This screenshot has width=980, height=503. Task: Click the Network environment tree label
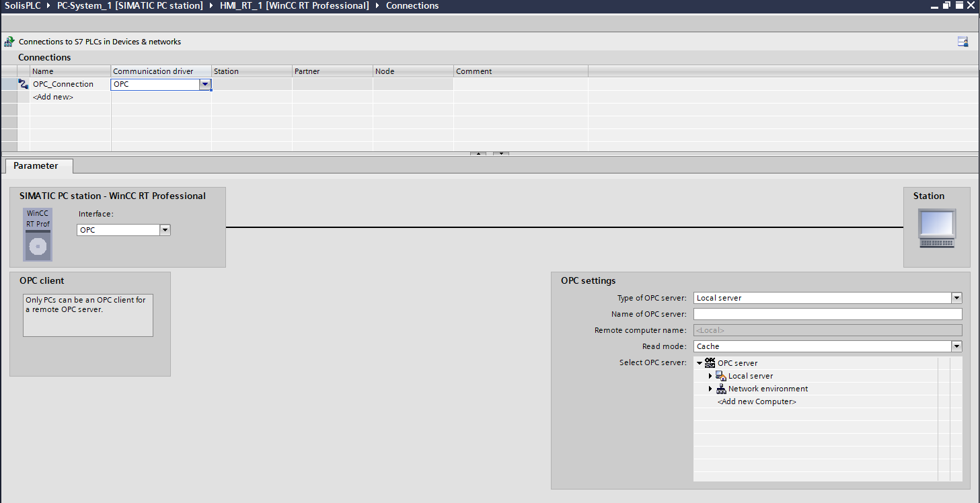pos(768,389)
